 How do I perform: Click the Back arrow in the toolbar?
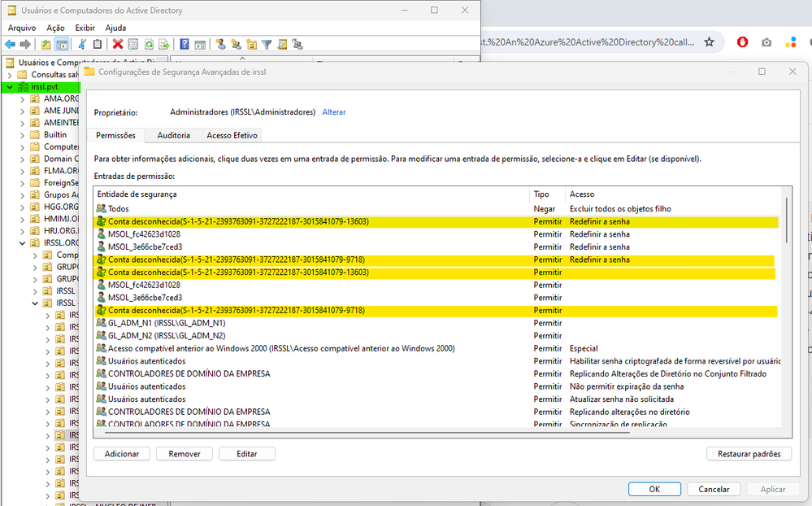point(10,45)
